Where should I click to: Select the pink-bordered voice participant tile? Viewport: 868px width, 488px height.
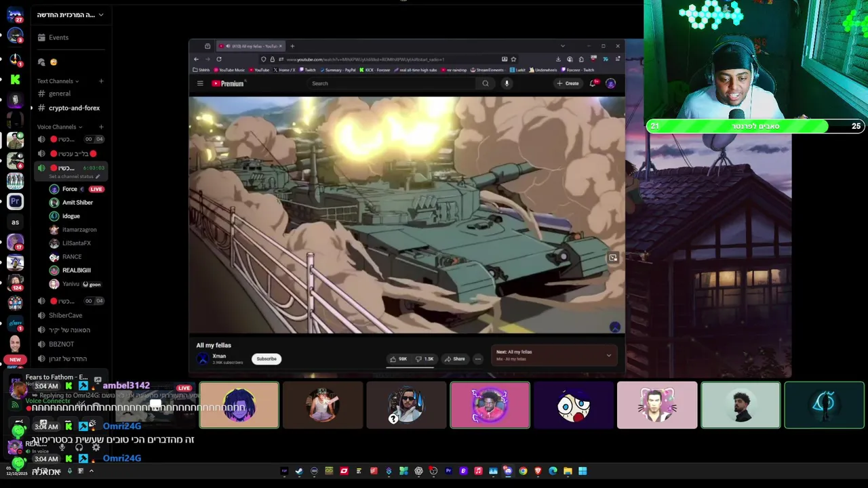tap(490, 405)
